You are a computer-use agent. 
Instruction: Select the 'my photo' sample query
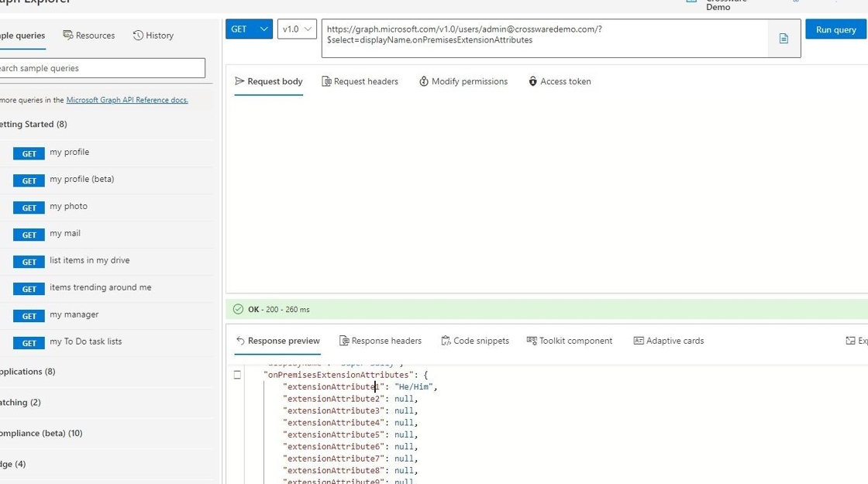point(69,206)
